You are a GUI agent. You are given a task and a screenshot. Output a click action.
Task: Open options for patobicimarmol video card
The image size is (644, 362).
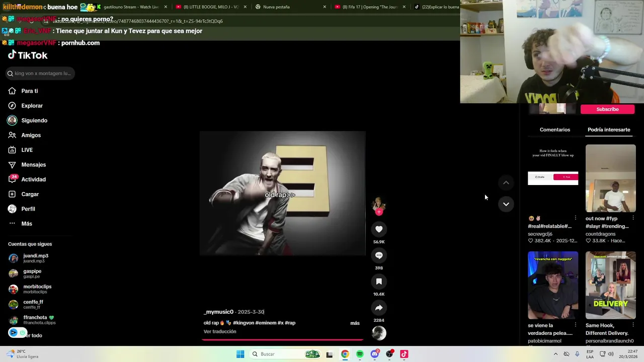(x=576, y=325)
